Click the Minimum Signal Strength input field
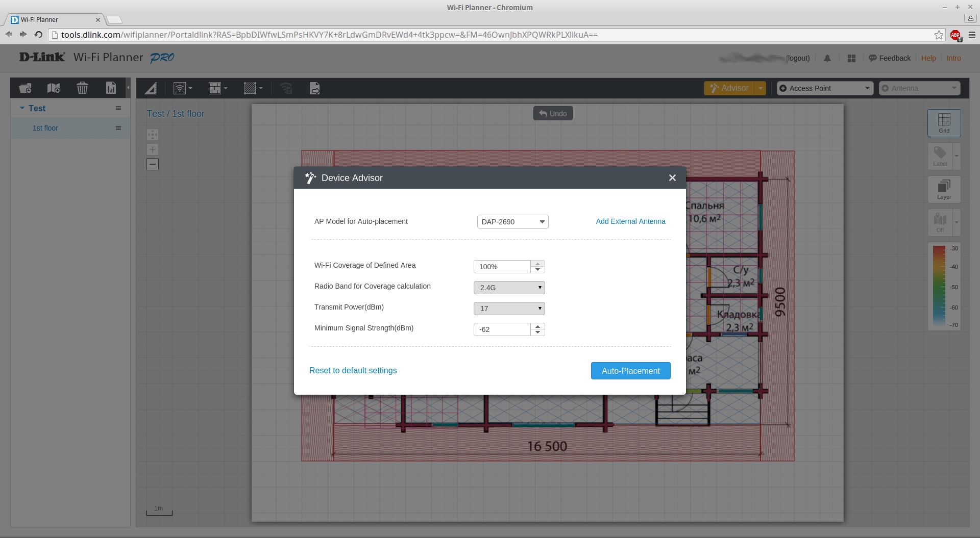The width and height of the screenshot is (980, 538). [x=502, y=329]
